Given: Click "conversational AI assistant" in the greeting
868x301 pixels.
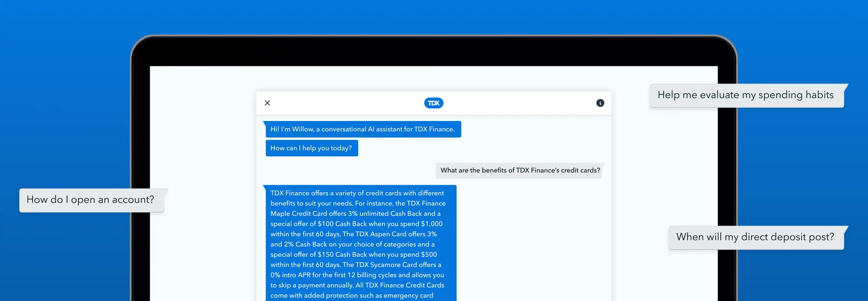Looking at the screenshot, I should point(362,129).
